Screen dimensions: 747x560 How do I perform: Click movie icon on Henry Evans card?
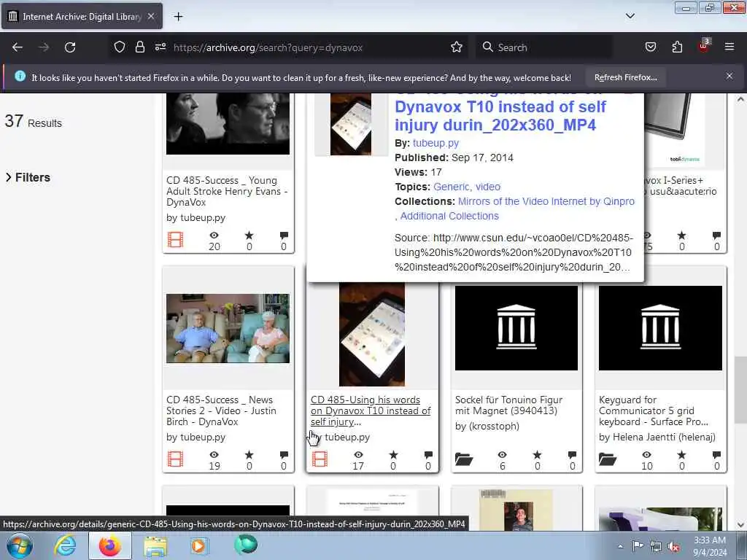click(175, 239)
